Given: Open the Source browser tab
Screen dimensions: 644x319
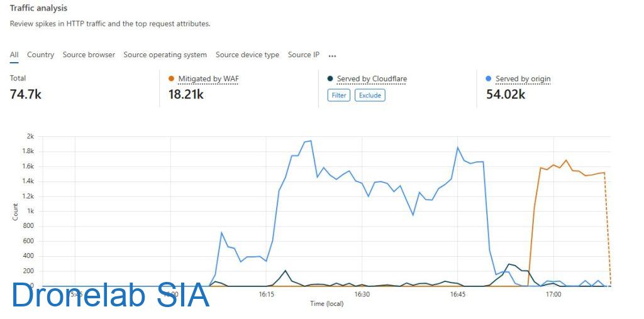Looking at the screenshot, I should (x=89, y=55).
